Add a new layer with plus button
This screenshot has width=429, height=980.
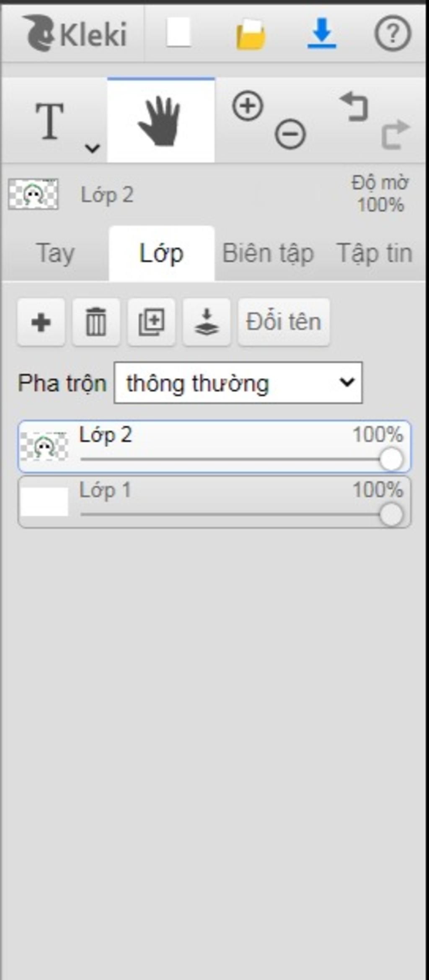coord(41,322)
